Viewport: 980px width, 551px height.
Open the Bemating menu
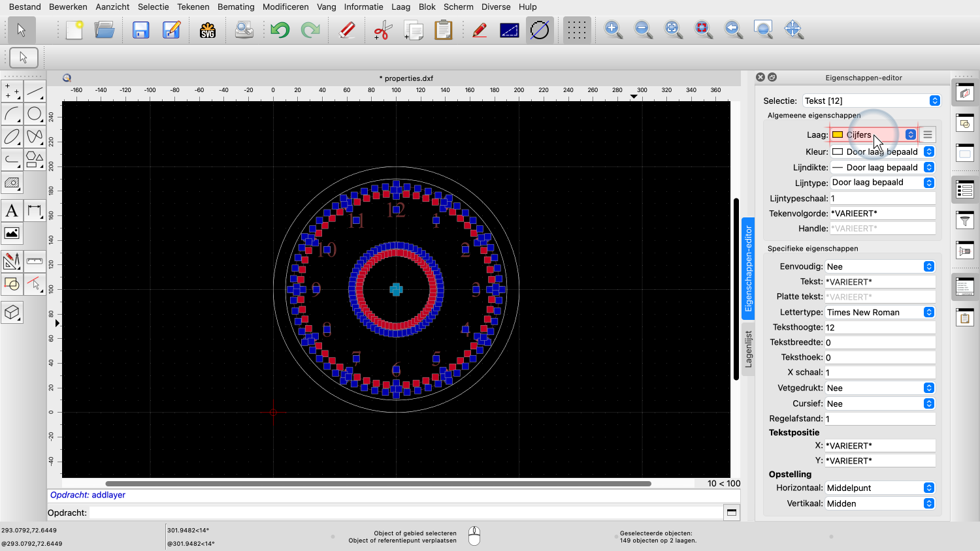[x=236, y=7]
